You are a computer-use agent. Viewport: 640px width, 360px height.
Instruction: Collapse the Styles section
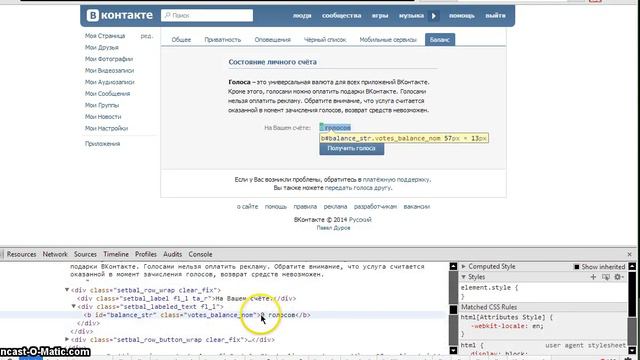(464, 277)
